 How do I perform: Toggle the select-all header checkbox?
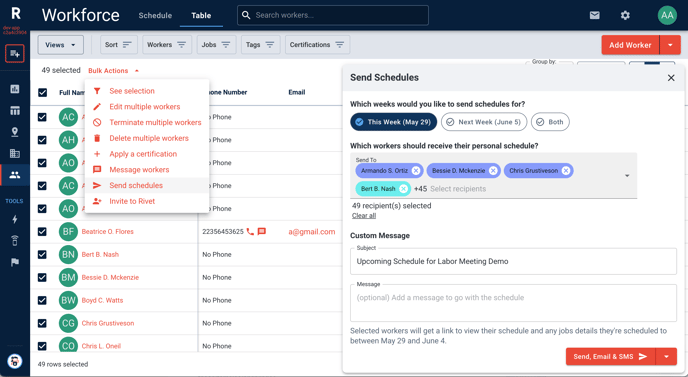point(43,93)
